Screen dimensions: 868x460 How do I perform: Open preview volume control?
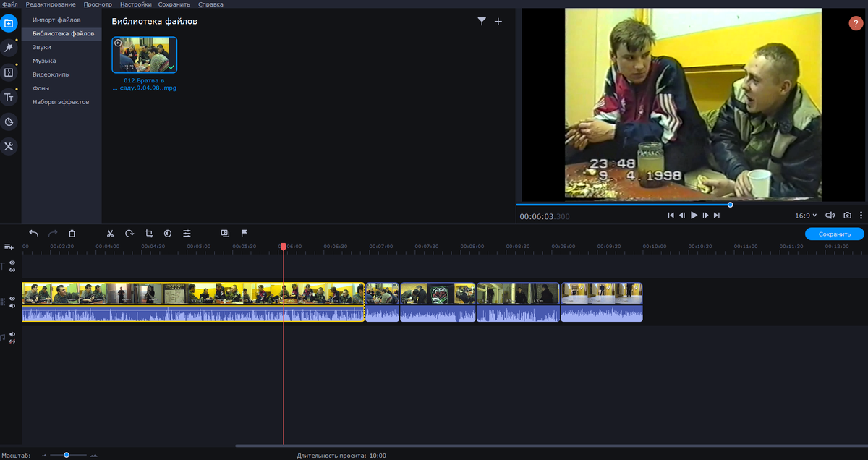830,216
